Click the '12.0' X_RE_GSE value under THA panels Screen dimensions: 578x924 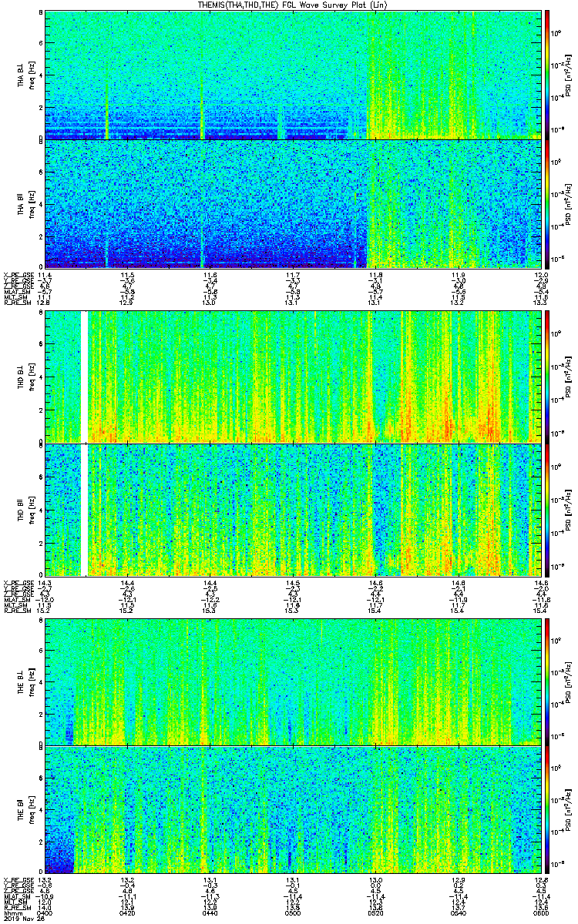[540, 275]
